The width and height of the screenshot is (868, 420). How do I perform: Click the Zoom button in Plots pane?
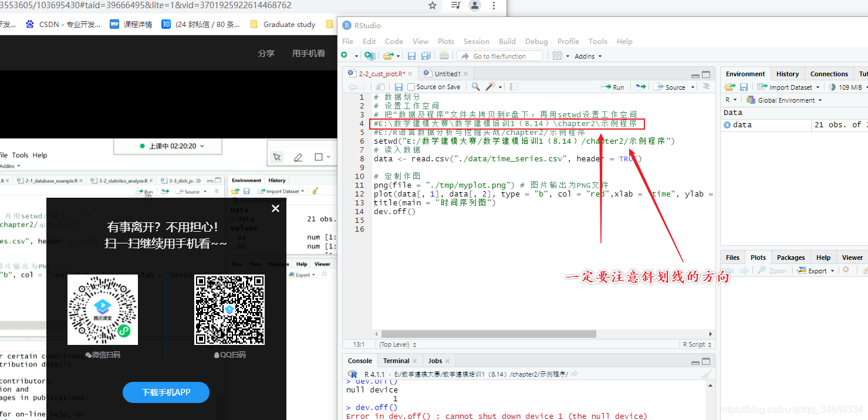pyautogui.click(x=772, y=270)
